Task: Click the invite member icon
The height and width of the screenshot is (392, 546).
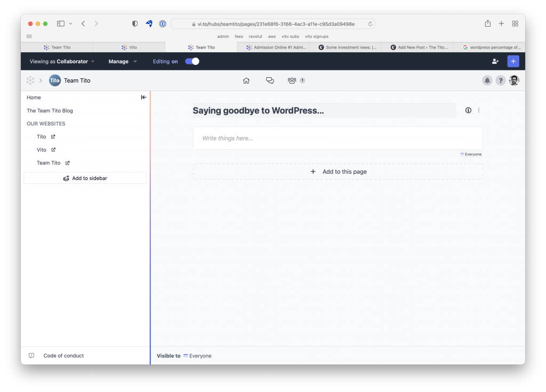Action: point(495,62)
